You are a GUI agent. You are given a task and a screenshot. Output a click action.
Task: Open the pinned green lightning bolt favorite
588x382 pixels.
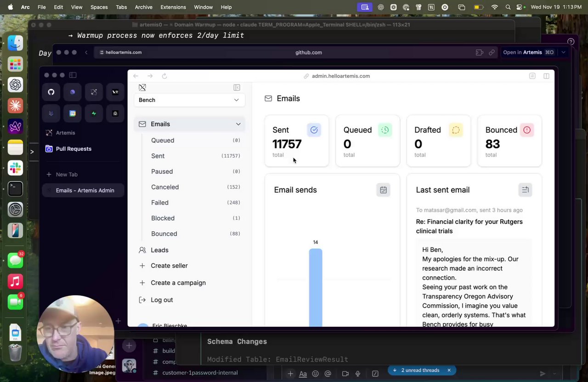(94, 113)
